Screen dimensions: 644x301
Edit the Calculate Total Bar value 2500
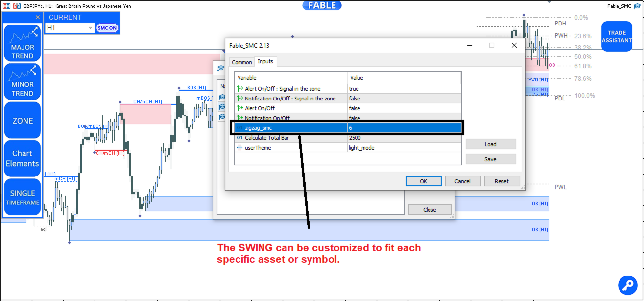coord(404,138)
